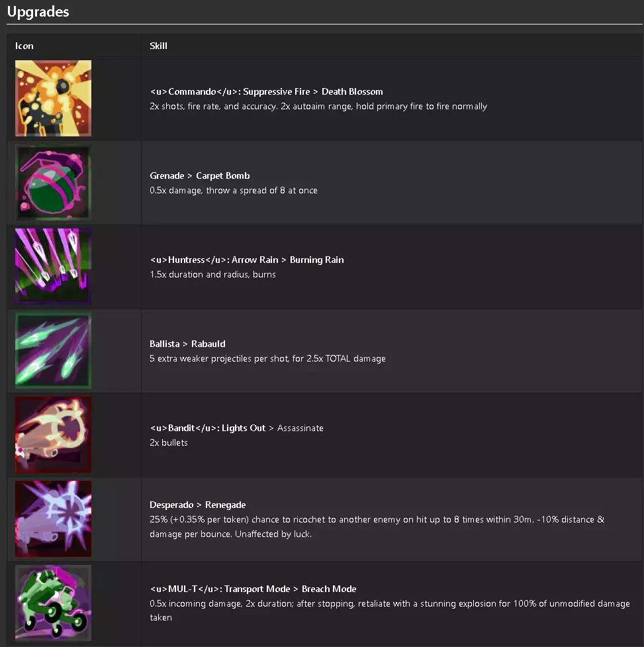Image resolution: width=644 pixels, height=647 pixels.
Task: Click the Grenade > Carpet Bomb title
Action: click(x=199, y=175)
